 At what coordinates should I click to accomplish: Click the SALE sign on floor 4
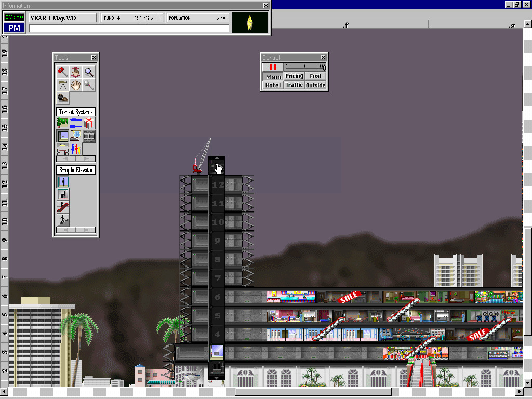477,334
